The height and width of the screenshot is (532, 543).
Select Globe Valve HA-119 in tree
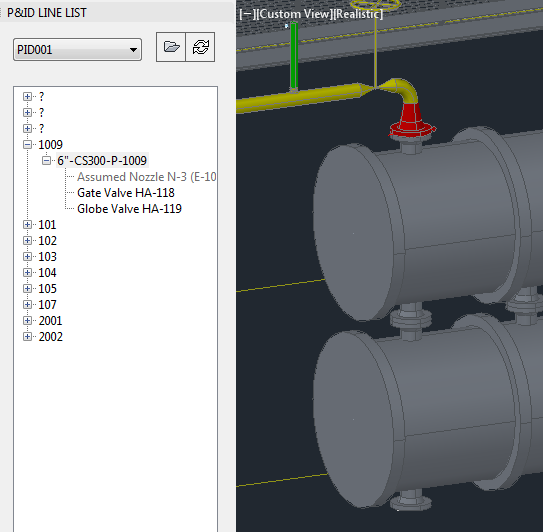pos(129,209)
